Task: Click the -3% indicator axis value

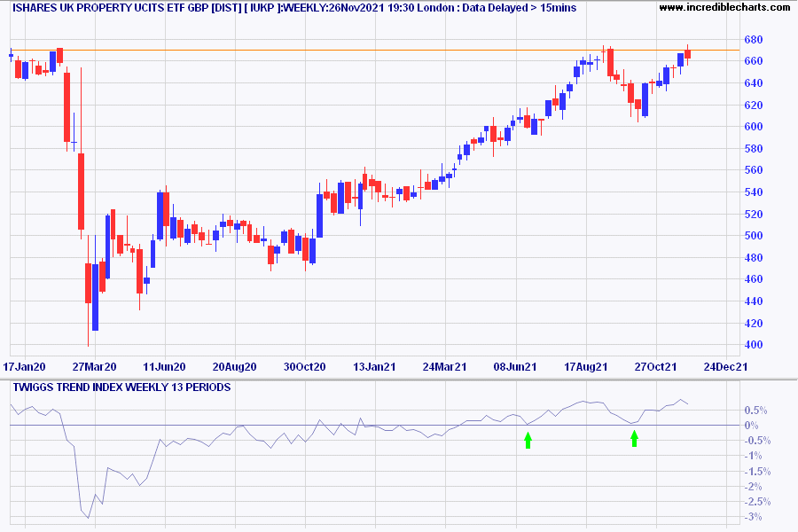Action: point(753,517)
